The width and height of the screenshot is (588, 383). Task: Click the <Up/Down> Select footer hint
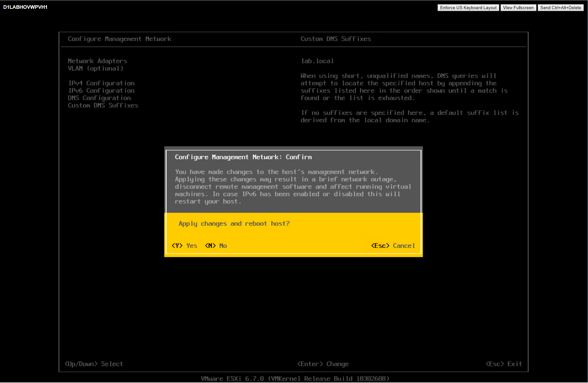(x=94, y=364)
